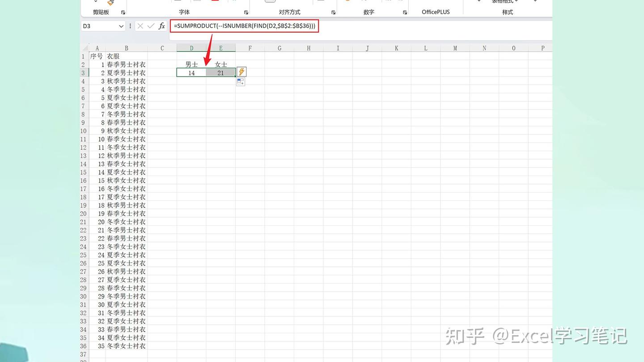Switch to the OfficePLUS ribbon group
Screen dimensions: 644x362
(x=435, y=12)
